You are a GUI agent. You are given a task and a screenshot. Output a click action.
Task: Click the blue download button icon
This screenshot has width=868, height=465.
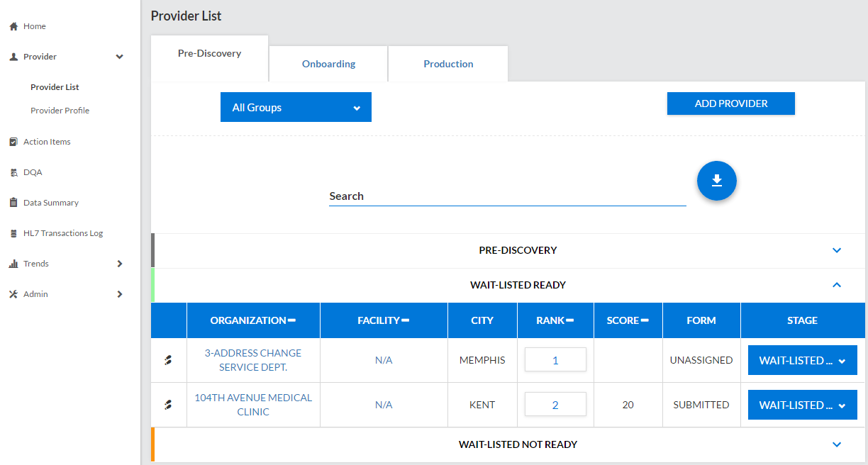(x=716, y=181)
